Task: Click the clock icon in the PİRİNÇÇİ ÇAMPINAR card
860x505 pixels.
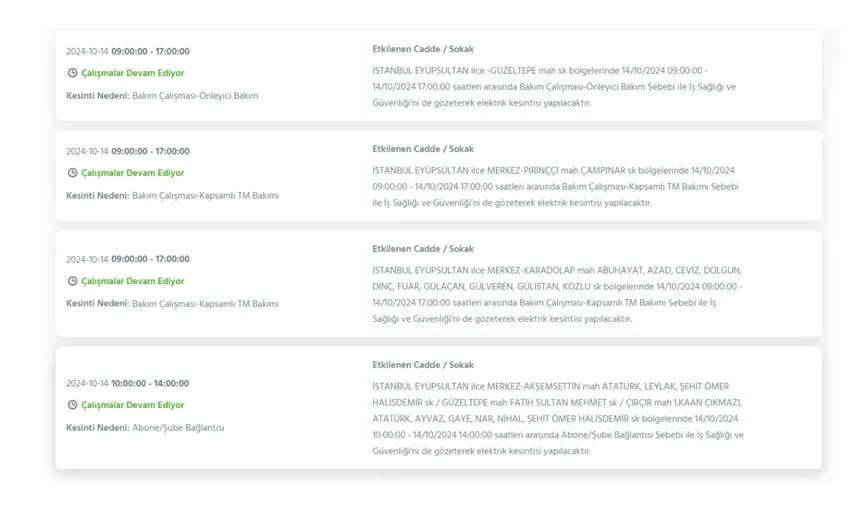Action: click(x=72, y=173)
